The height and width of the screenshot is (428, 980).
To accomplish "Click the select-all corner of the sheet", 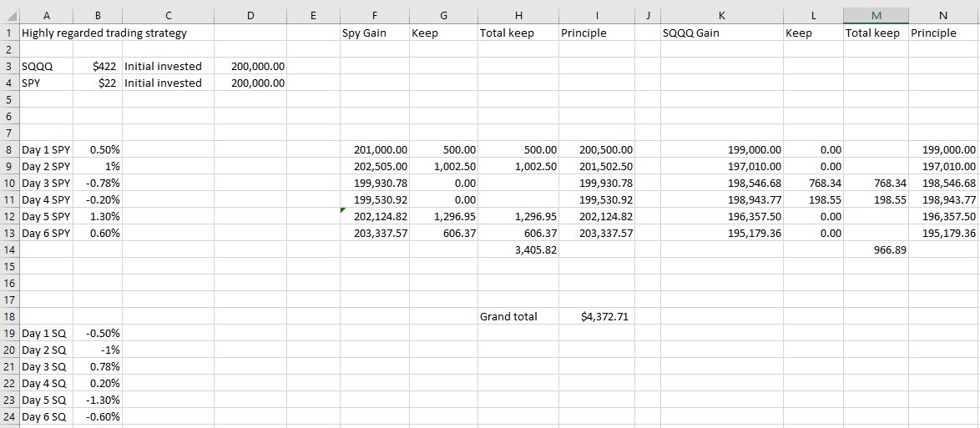I will (x=9, y=16).
